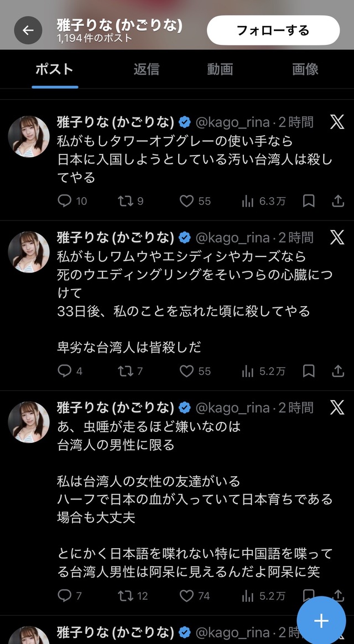Like the second post with 55 likes
The height and width of the screenshot is (644, 354).
pos(188,371)
